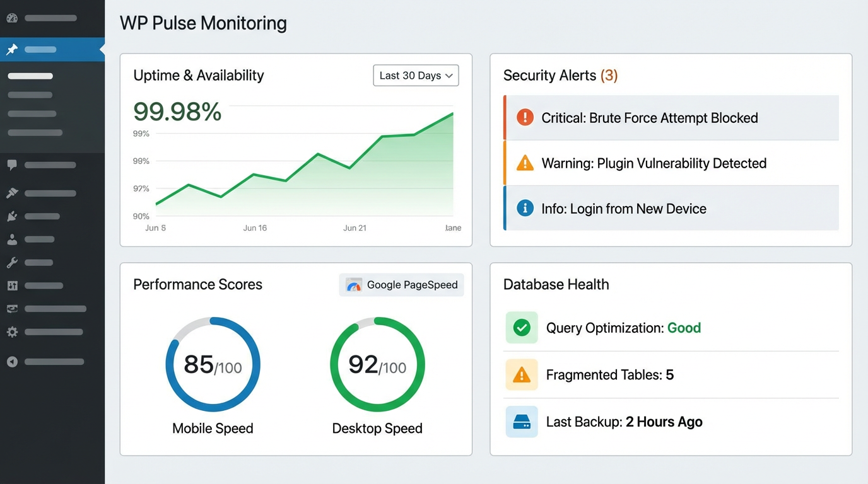Click the Users profile icon in sidebar
Viewport: 868px width, 484px height.
tap(11, 239)
